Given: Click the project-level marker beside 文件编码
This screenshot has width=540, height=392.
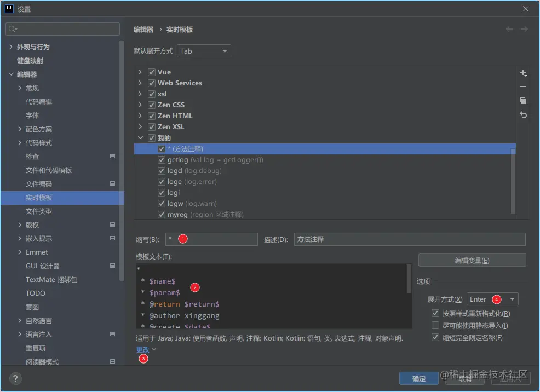Looking at the screenshot, I should pyautogui.click(x=112, y=183).
